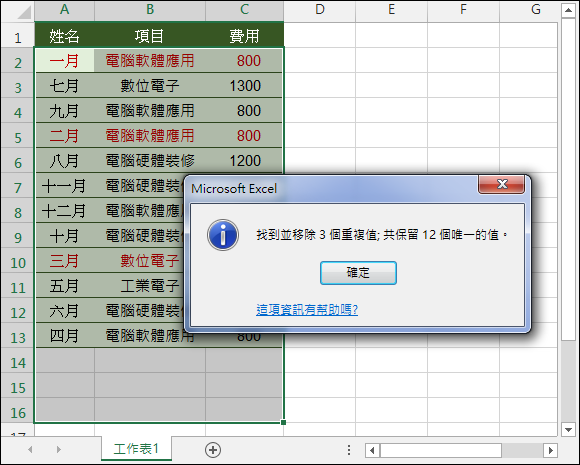Click cell with value 1200
580x465 pixels.
(245, 161)
